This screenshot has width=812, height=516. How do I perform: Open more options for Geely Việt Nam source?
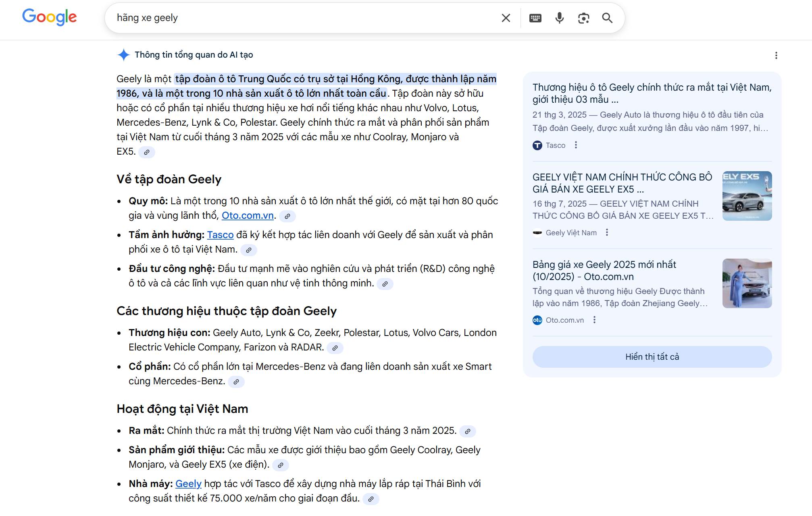[x=607, y=232]
